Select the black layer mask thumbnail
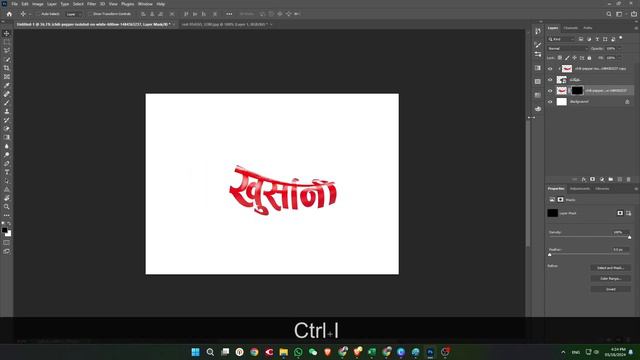640x360 pixels. point(577,91)
